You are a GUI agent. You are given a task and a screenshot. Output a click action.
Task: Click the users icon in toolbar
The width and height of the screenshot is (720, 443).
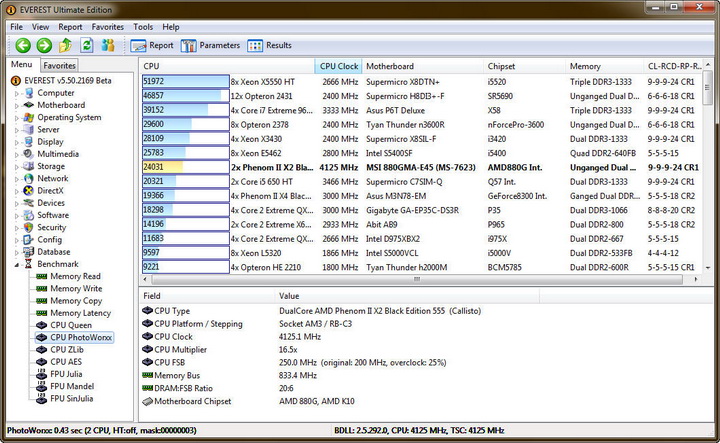(108, 45)
